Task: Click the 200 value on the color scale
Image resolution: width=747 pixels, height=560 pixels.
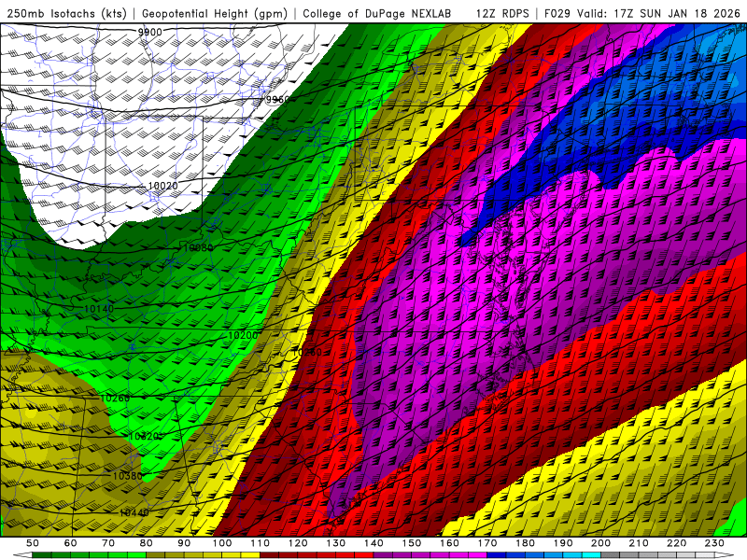Action: 600,543
